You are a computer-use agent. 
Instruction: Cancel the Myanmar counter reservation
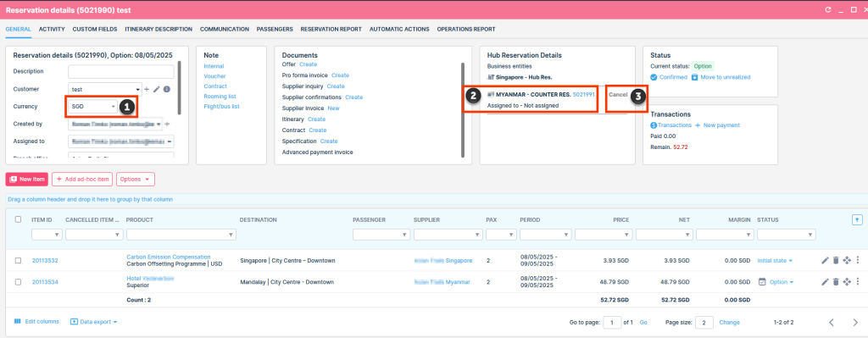click(x=618, y=95)
